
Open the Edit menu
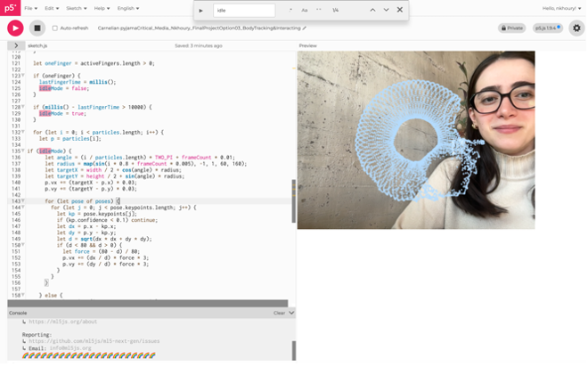[x=52, y=8]
